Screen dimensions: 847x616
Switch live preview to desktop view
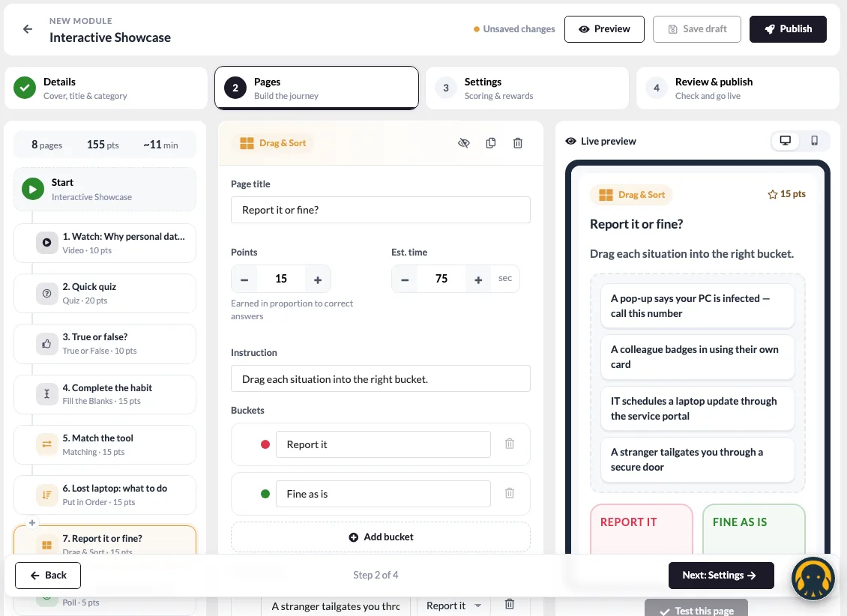tap(786, 141)
